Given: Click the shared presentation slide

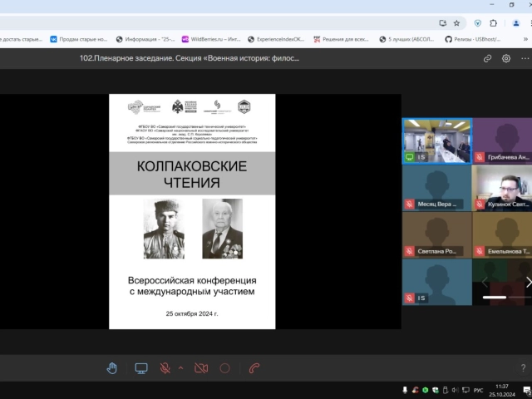Looking at the screenshot, I should coord(192,211).
